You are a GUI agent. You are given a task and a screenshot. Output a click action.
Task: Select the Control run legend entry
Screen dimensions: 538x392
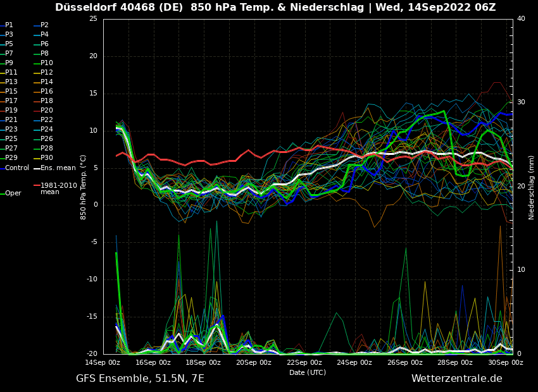(16, 168)
